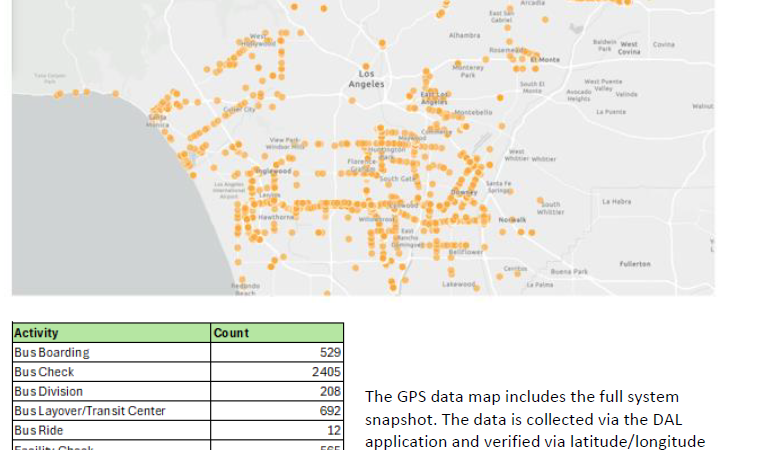The height and width of the screenshot is (450, 757).
Task: Select the Activity column header cell
Action: click(x=111, y=333)
